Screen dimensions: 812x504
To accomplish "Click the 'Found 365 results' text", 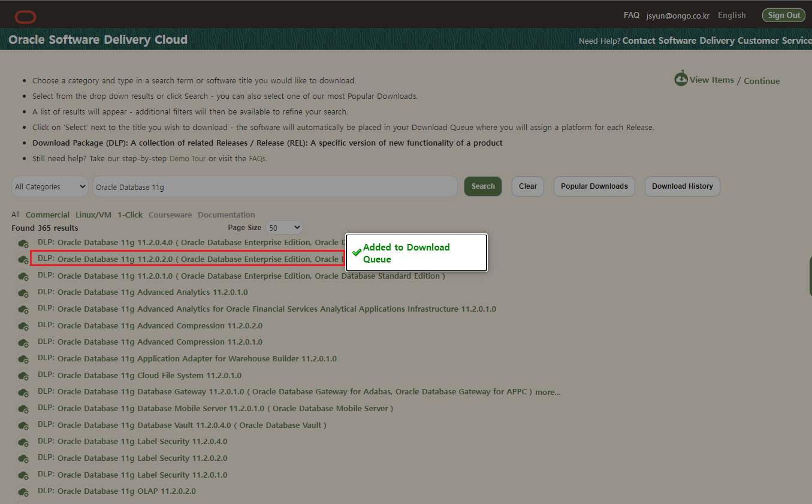I will click(45, 228).
